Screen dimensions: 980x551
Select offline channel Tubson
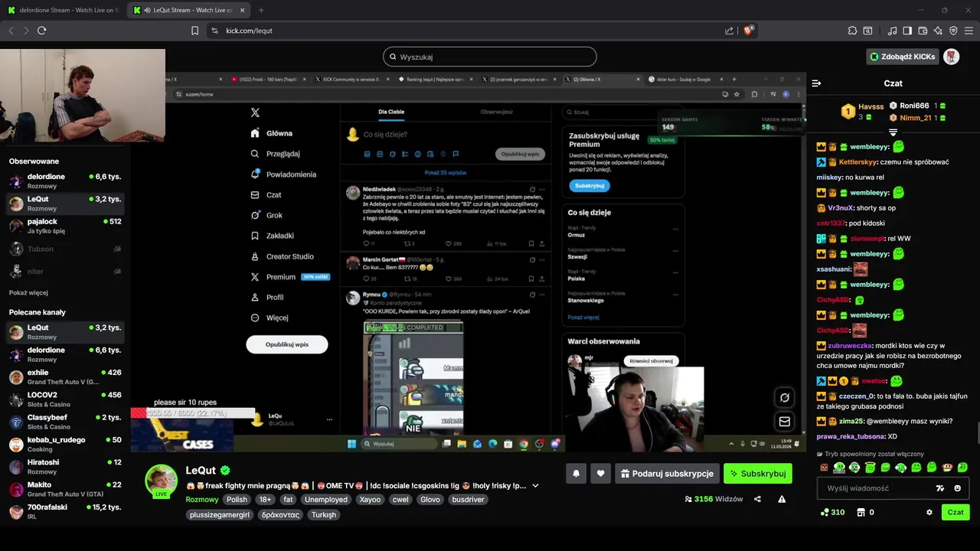pyautogui.click(x=65, y=249)
